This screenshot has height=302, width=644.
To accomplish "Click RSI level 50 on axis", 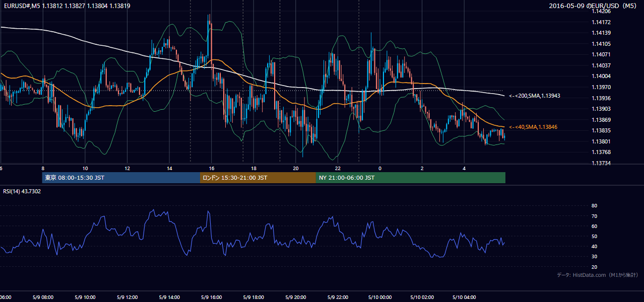I will (594, 236).
